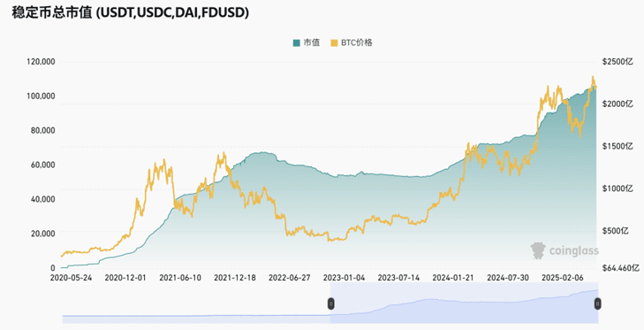Click the chart title 稳定币总市值

(x=52, y=12)
